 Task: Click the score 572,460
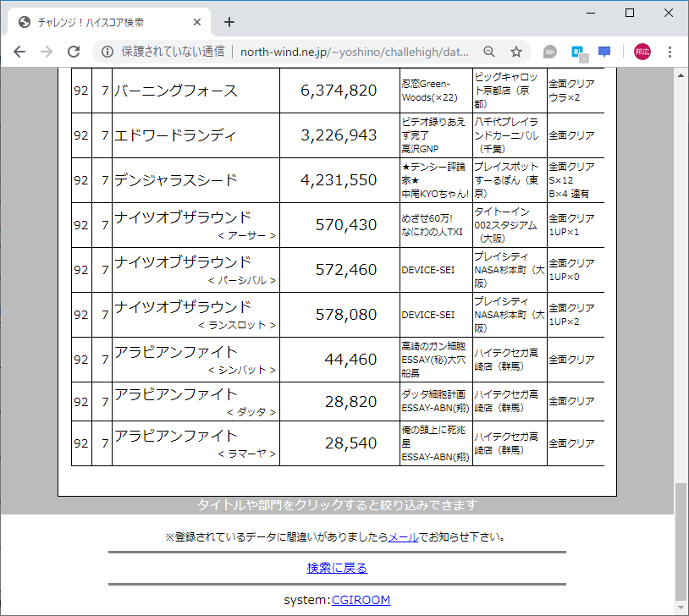(346, 270)
